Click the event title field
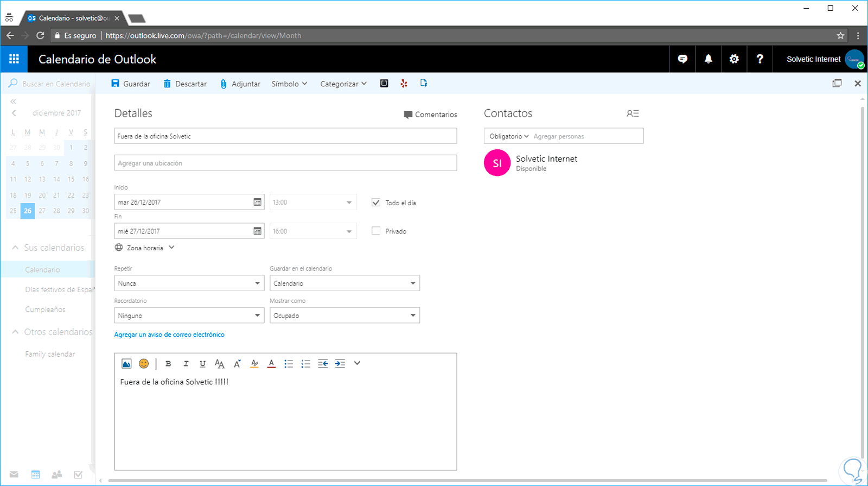Image resolution: width=868 pixels, height=486 pixels. [285, 136]
